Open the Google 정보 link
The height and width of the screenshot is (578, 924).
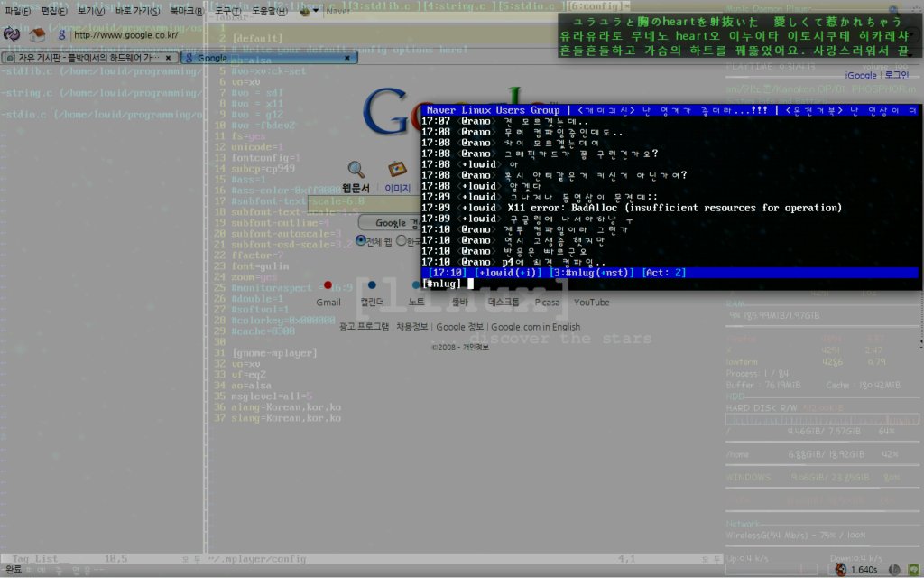click(459, 327)
